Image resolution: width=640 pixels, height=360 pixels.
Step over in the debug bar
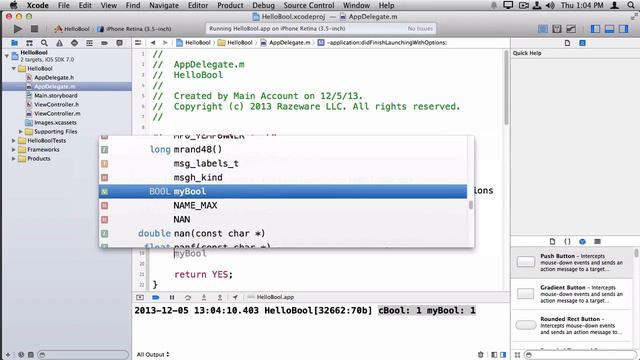coord(188,297)
